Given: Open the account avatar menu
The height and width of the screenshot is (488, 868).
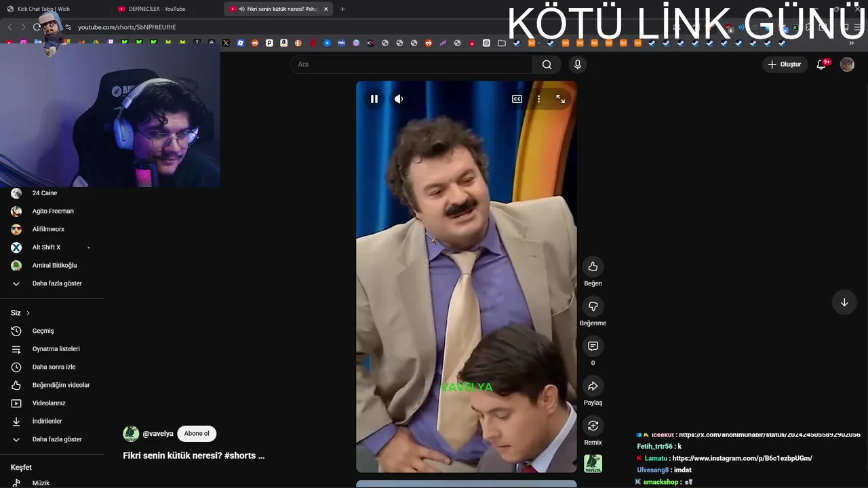Looking at the screenshot, I should [847, 64].
